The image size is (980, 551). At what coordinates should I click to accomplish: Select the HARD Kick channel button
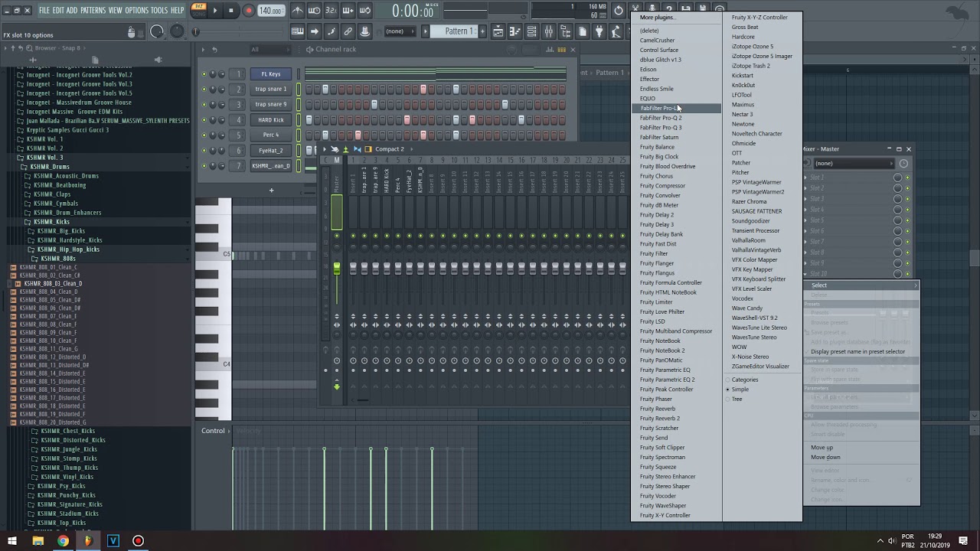pyautogui.click(x=271, y=120)
